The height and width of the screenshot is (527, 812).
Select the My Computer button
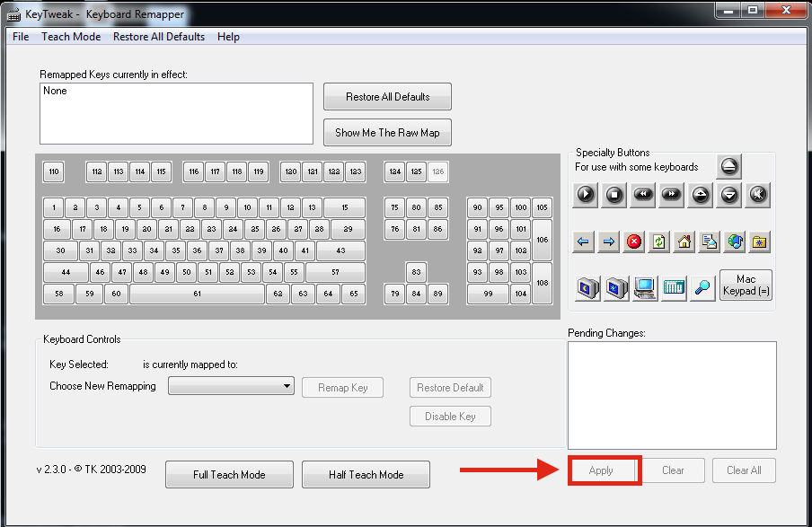645,287
